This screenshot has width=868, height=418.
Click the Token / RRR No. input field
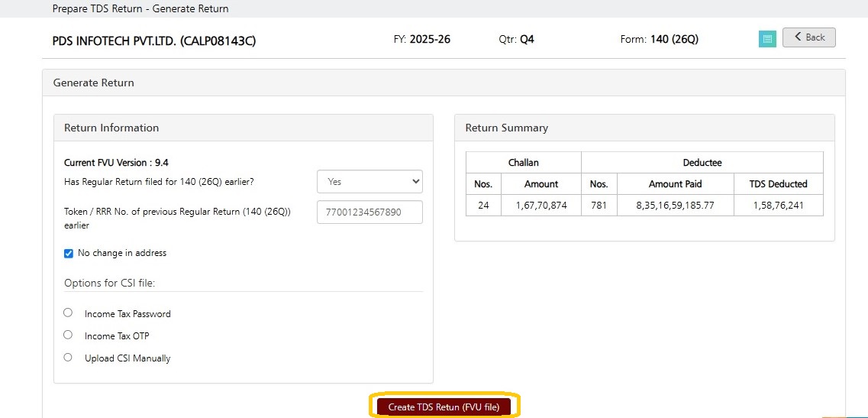[369, 212]
